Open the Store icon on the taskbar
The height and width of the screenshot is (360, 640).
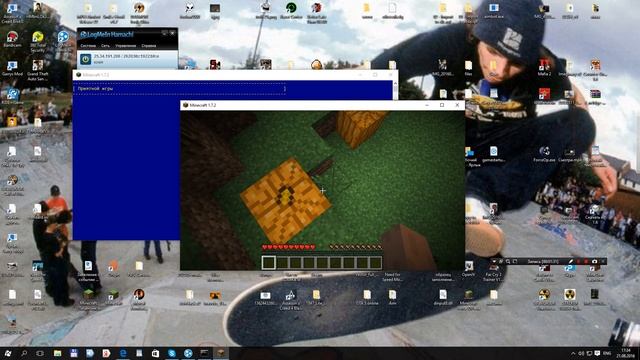[156, 353]
